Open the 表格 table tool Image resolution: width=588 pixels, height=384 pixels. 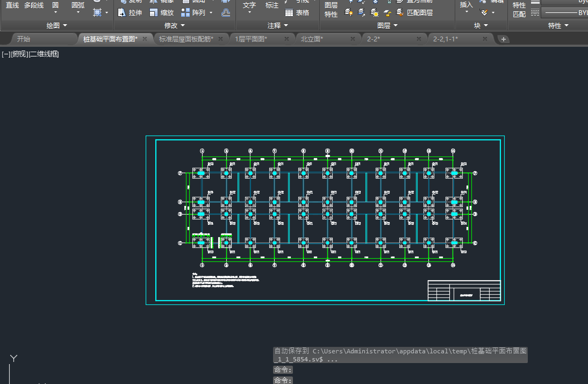point(297,12)
